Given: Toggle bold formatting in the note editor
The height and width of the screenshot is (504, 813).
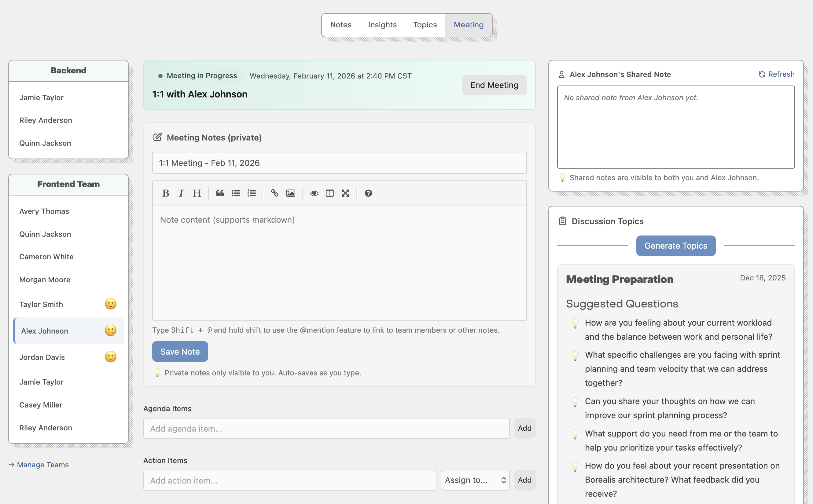Looking at the screenshot, I should pos(166,193).
